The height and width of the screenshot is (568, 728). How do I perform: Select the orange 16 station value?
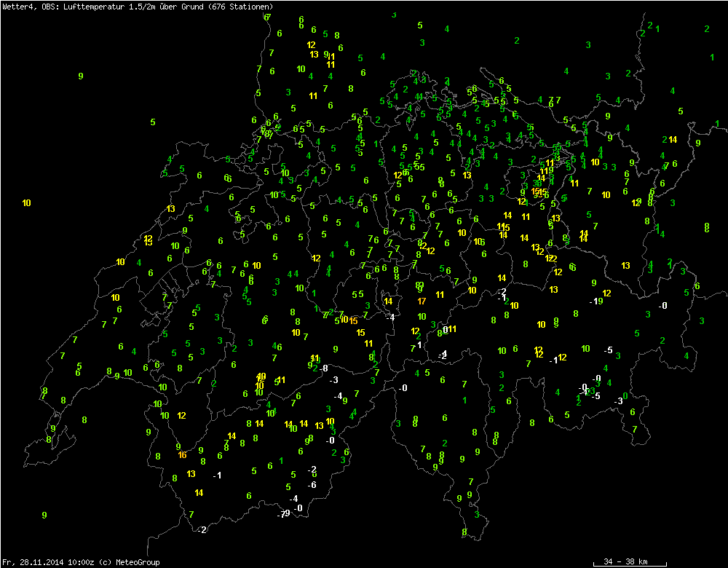[182, 455]
